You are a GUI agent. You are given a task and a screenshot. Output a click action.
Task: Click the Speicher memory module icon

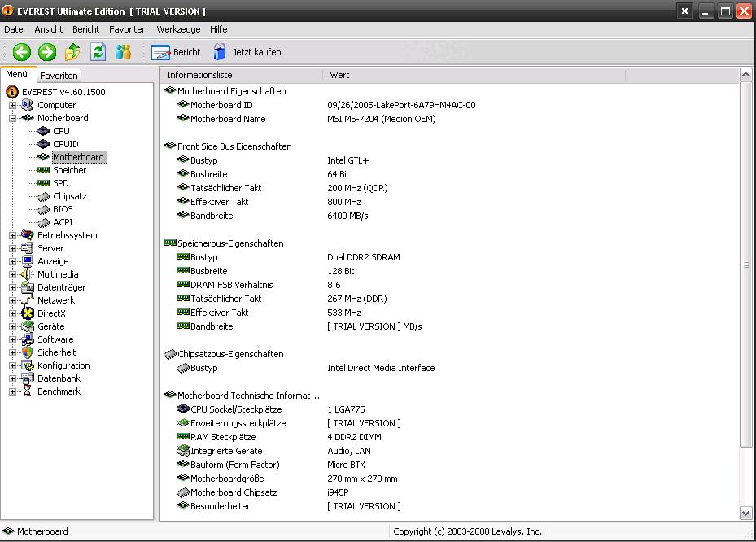[43, 170]
